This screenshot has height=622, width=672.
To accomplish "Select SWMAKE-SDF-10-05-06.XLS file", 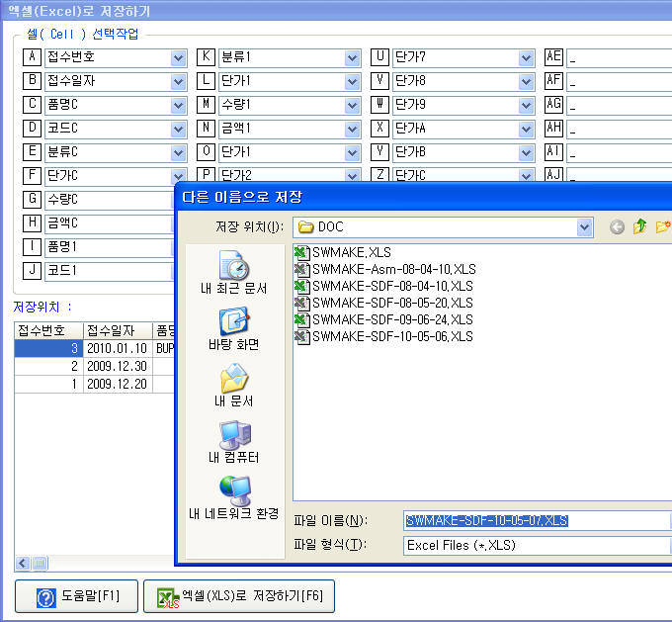I will tap(384, 336).
